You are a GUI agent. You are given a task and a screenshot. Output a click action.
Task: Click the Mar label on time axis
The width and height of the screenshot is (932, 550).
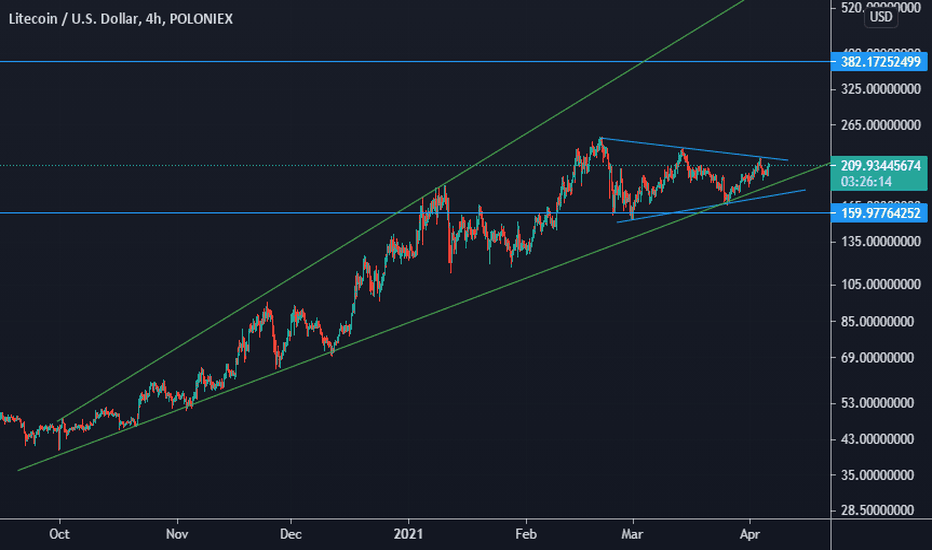[x=632, y=534]
